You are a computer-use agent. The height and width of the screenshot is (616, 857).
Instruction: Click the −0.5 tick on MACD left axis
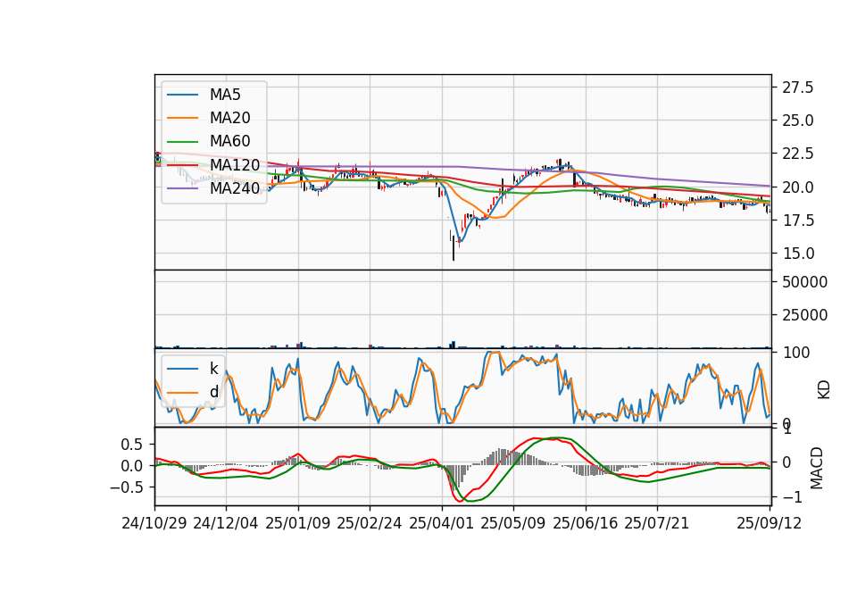click(126, 487)
